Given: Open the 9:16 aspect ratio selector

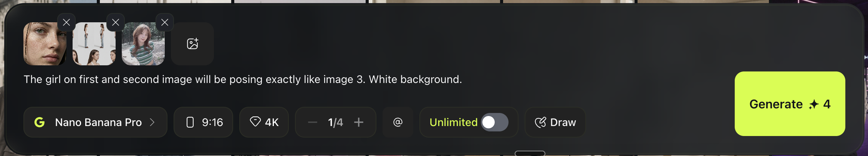Looking at the screenshot, I should coord(203,122).
